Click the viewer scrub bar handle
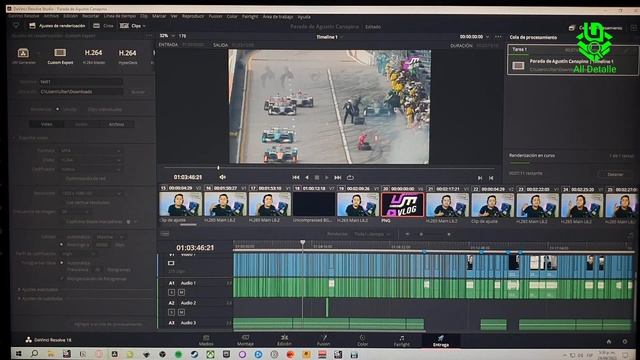This screenshot has height=360, width=640. tap(218, 168)
